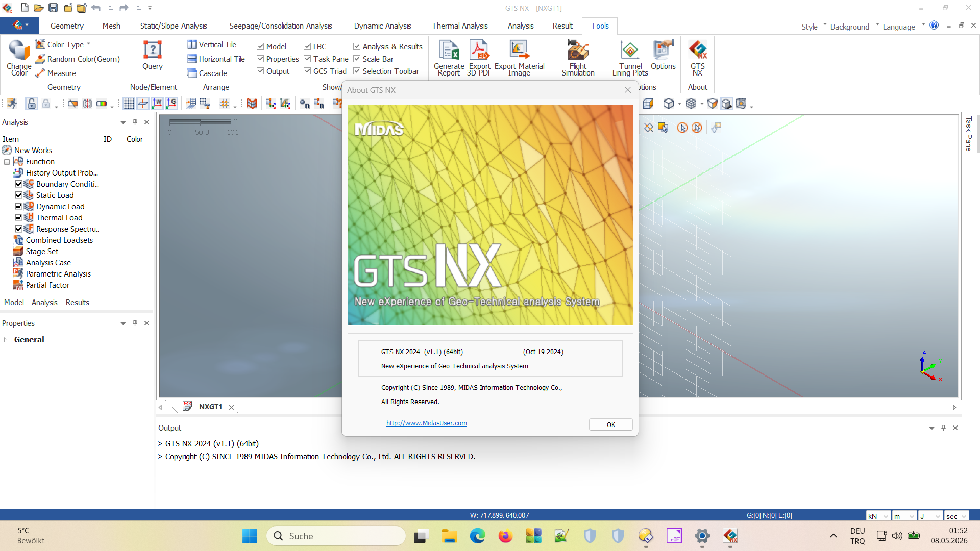
Task: Click the Export Material Image icon
Action: click(519, 57)
